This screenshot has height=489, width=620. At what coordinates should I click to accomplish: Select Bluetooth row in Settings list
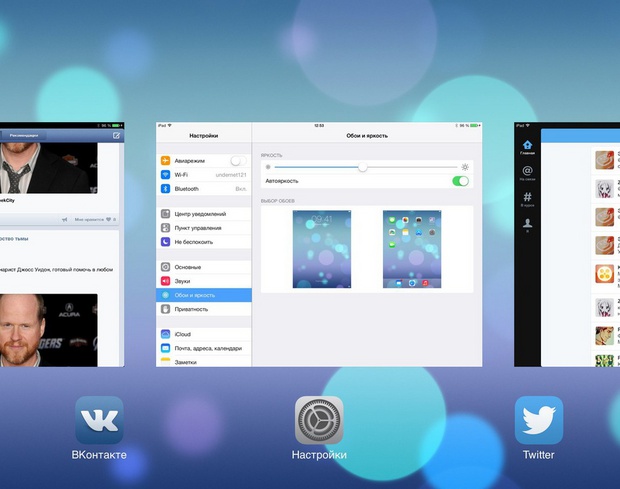pos(204,189)
